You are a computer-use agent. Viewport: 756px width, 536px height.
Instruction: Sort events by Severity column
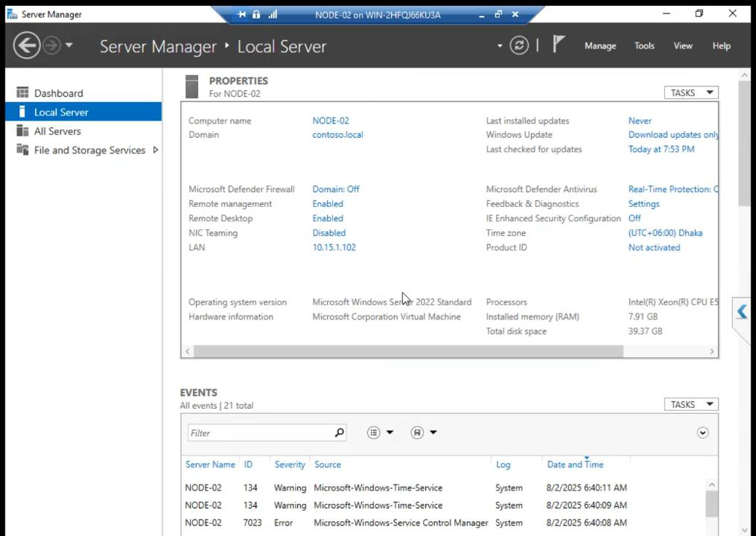click(x=290, y=465)
